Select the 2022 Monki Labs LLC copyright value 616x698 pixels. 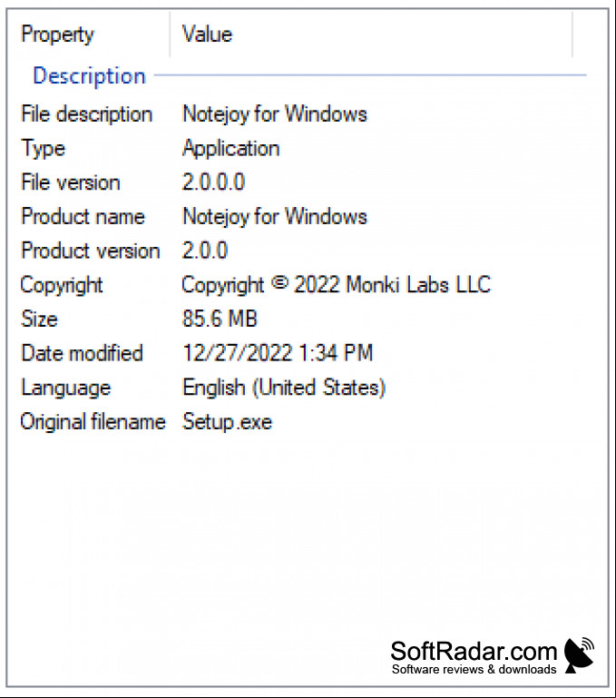336,285
